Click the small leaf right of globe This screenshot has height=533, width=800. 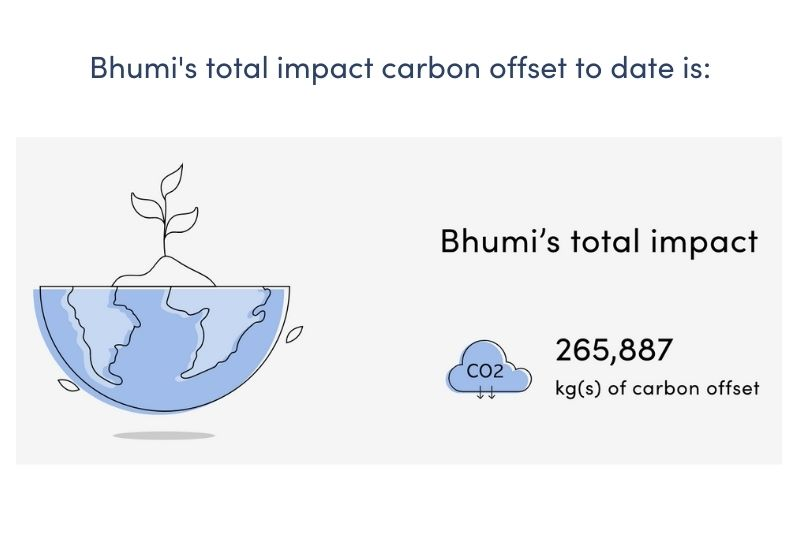point(294,334)
